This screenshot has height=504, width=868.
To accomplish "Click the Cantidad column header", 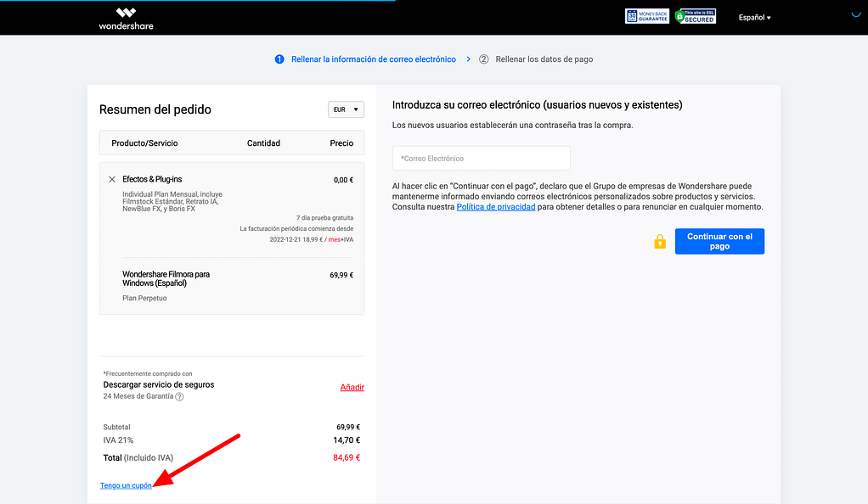I will click(263, 143).
